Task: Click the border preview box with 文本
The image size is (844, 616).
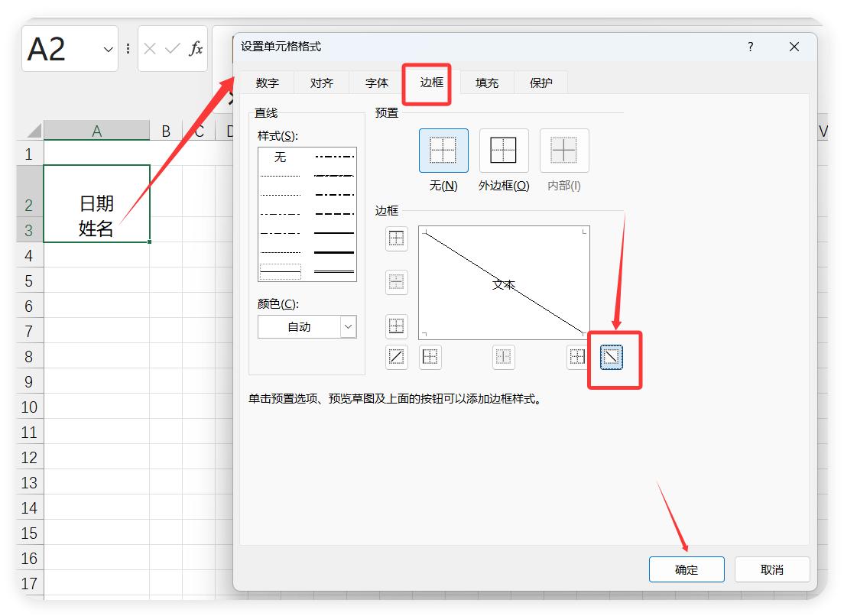Action: pos(504,283)
